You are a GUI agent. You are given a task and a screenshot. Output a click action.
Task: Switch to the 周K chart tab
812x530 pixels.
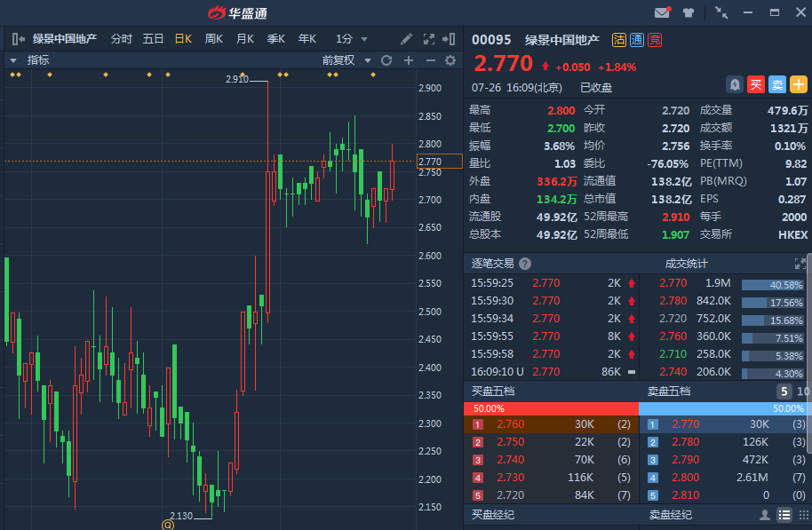click(x=214, y=39)
